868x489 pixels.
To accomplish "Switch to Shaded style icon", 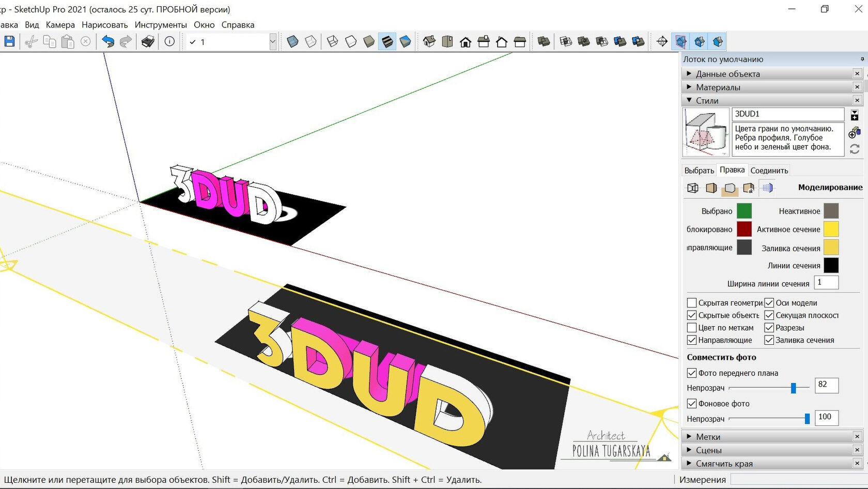I will click(369, 41).
